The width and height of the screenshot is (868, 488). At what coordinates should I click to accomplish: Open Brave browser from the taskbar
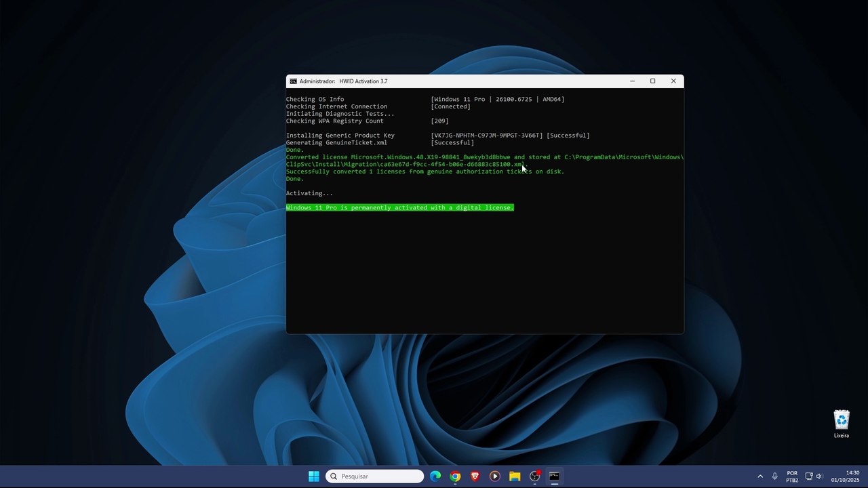pyautogui.click(x=475, y=476)
